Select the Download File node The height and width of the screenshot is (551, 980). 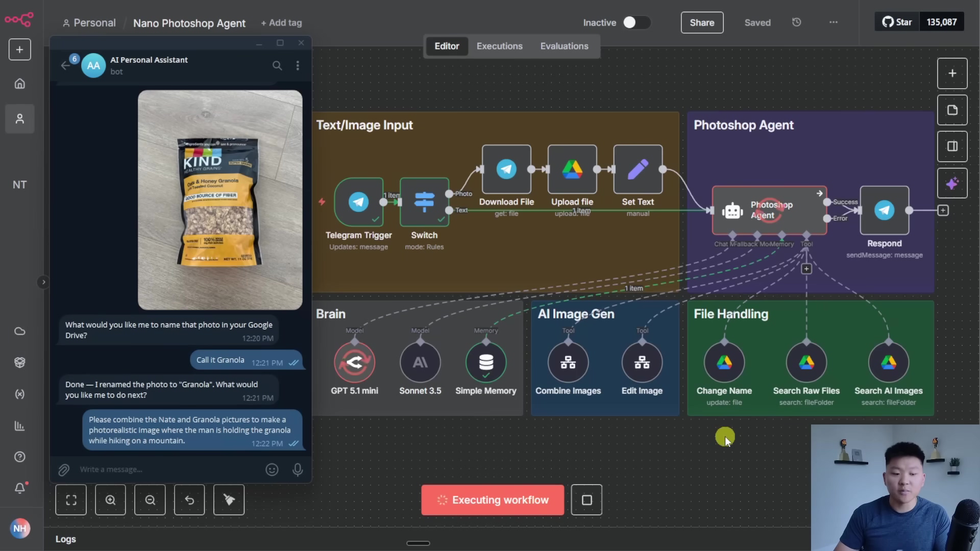coord(506,169)
